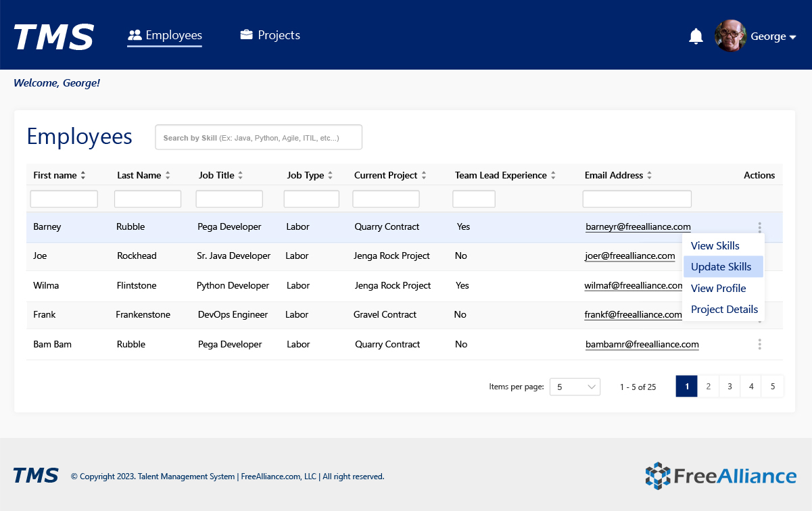Sort by Team Lead Experience column
This screenshot has width=812, height=511.
(x=552, y=175)
